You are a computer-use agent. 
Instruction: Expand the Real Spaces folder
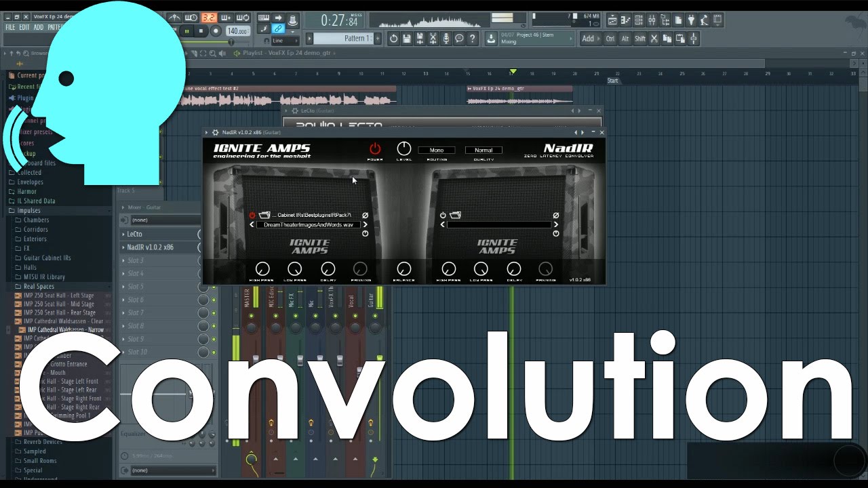(39, 287)
